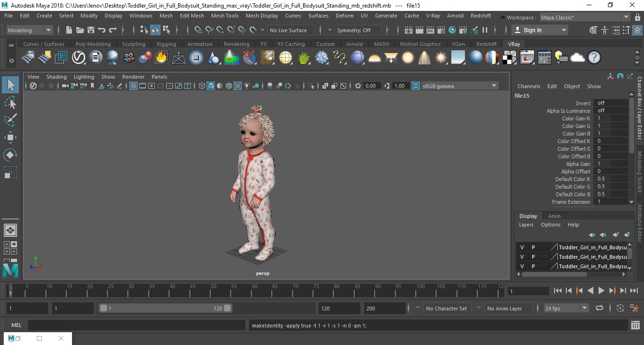Image resolution: width=644 pixels, height=345 pixels.
Task: Open the Script Editor icon button
Action: [635, 325]
